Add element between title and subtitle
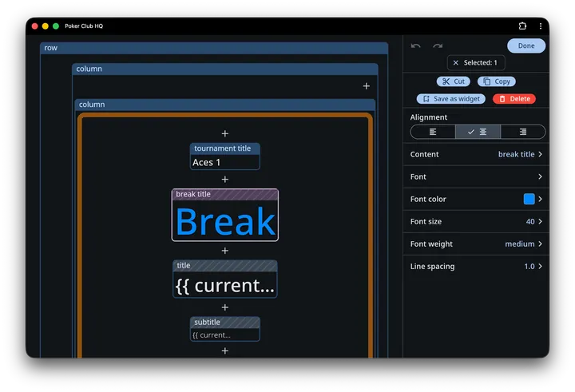 tap(224, 307)
